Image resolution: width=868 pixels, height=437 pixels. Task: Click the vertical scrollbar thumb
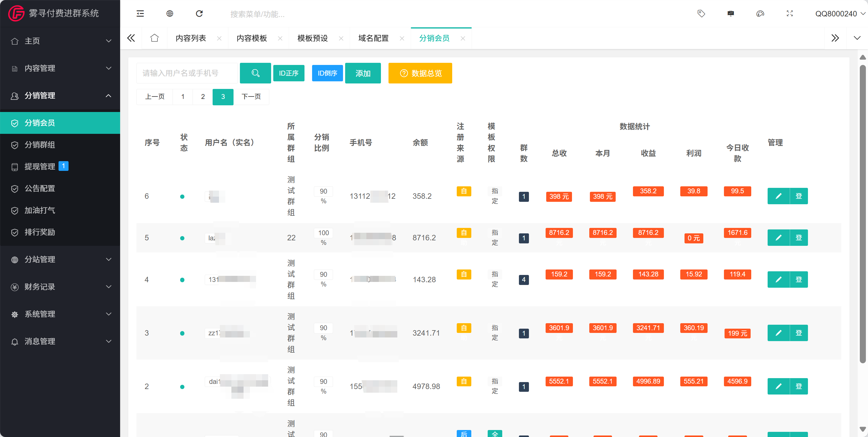pos(863,214)
